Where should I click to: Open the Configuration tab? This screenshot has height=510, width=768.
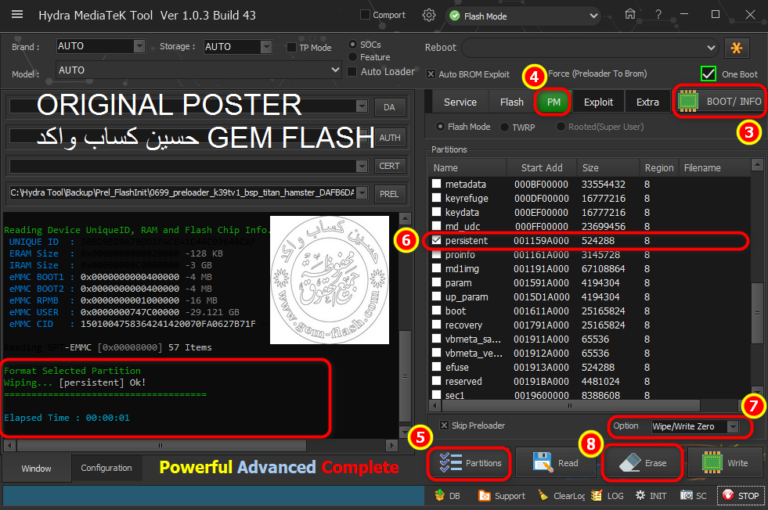pyautogui.click(x=106, y=468)
